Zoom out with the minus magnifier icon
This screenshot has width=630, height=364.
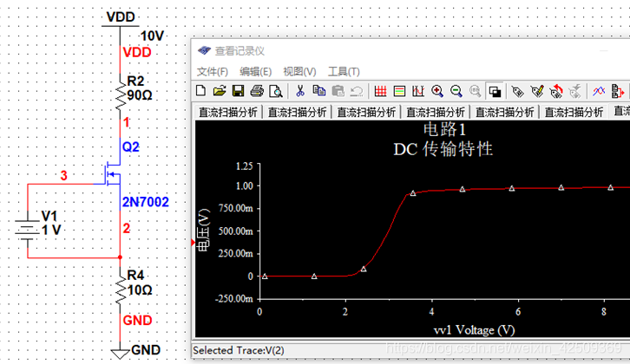tap(456, 91)
